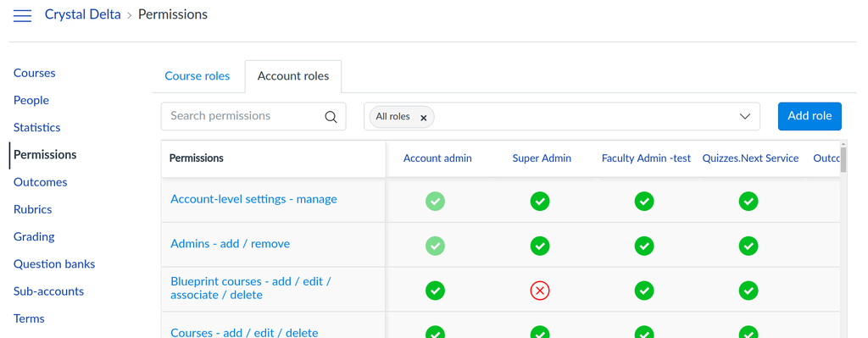Toggle Account-level settings for Faculty Admin -test
Viewport: 868px width, 338px height.
point(644,202)
